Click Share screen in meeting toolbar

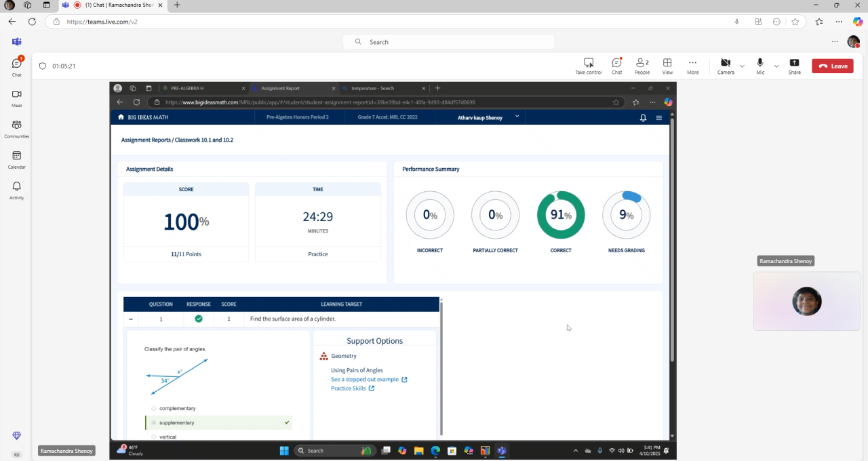794,66
